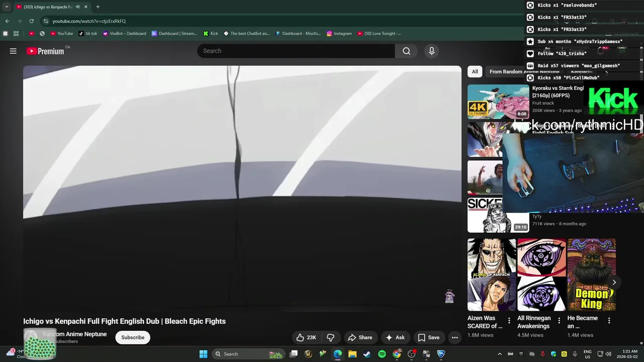Show next shorts with the arrow
Screen dimensions: 644x362
[614, 283]
